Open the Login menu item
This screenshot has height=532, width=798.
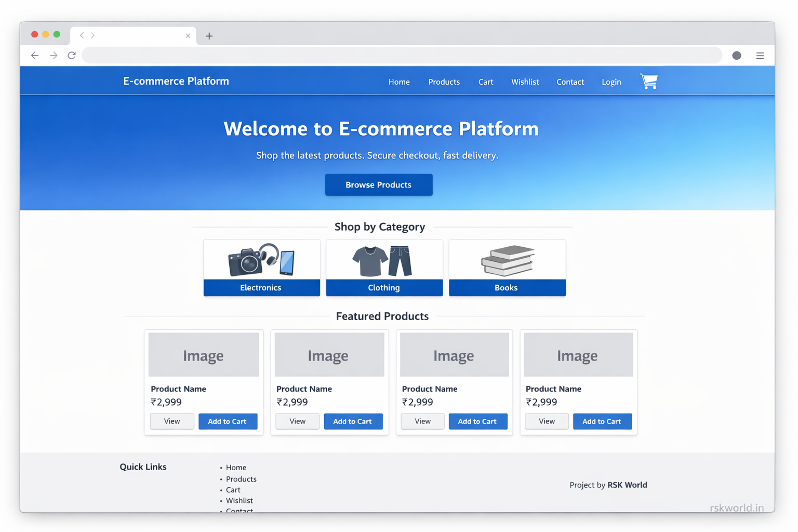[x=611, y=82]
